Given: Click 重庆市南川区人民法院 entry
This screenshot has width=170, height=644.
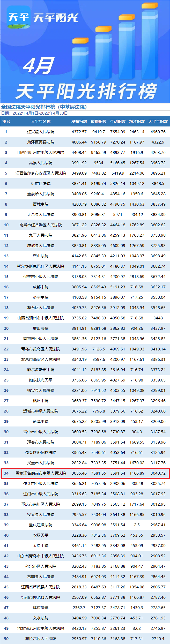Looking at the screenshot, I should click(41, 504).
